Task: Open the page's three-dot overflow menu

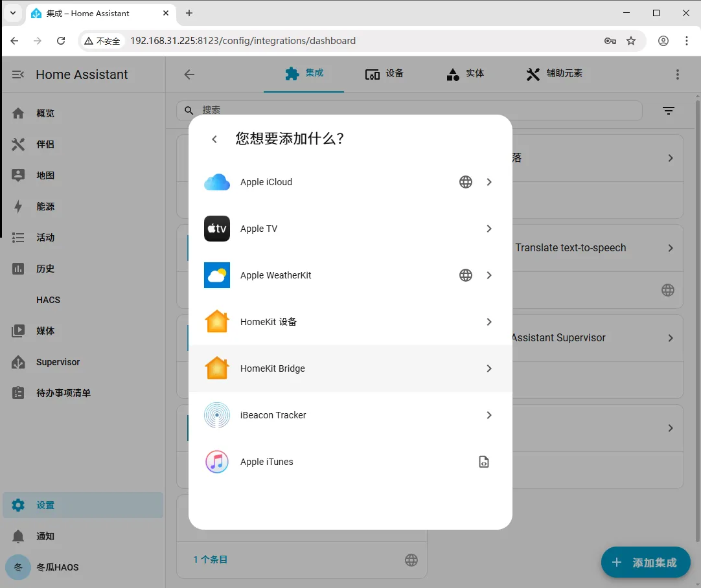Action: coord(678,74)
